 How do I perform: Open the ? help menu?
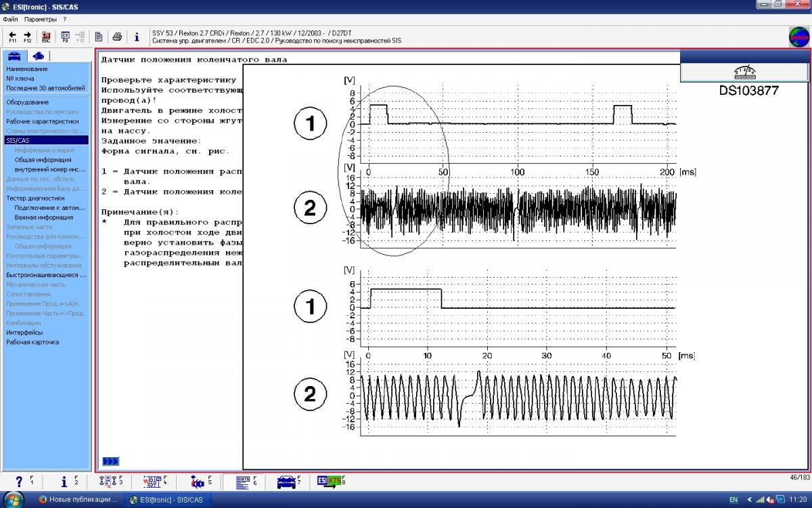64,19
